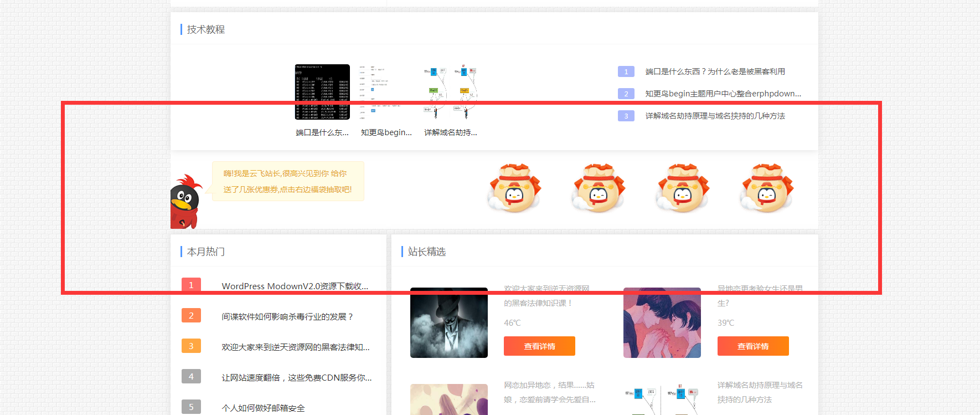Click rank badge 3 in 技术教程 list
Image resolution: width=980 pixels, height=415 pixels.
pos(626,116)
